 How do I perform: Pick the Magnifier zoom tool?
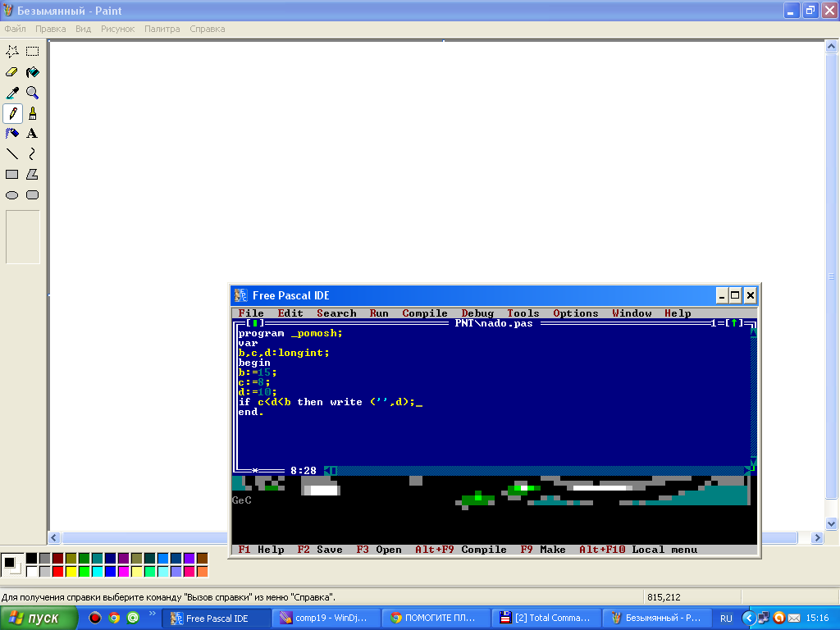(32, 93)
